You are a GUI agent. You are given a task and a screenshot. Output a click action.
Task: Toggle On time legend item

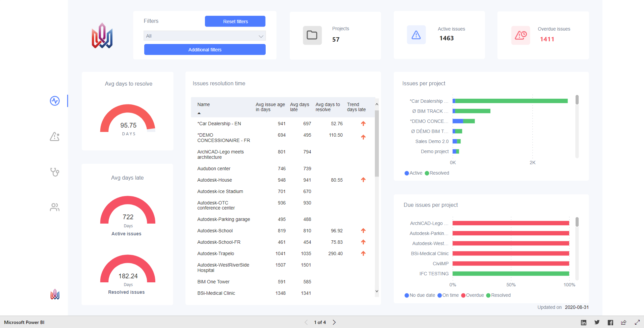[x=448, y=295]
